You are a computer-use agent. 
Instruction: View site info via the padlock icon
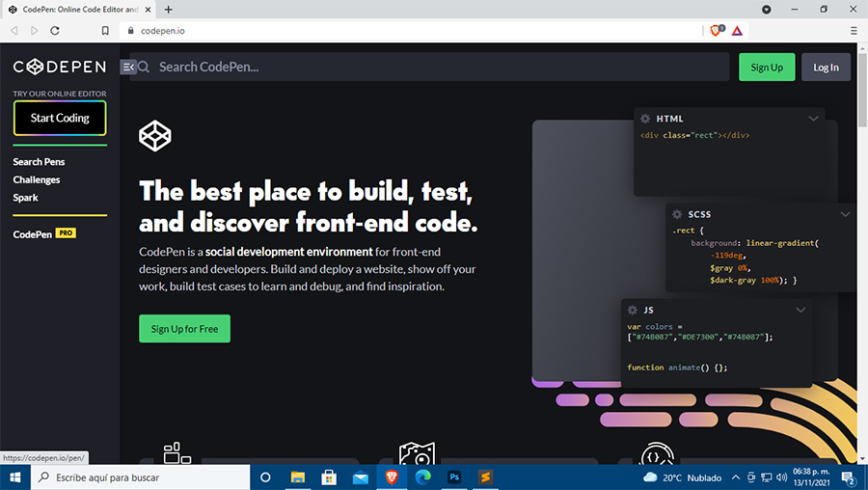pyautogui.click(x=130, y=31)
